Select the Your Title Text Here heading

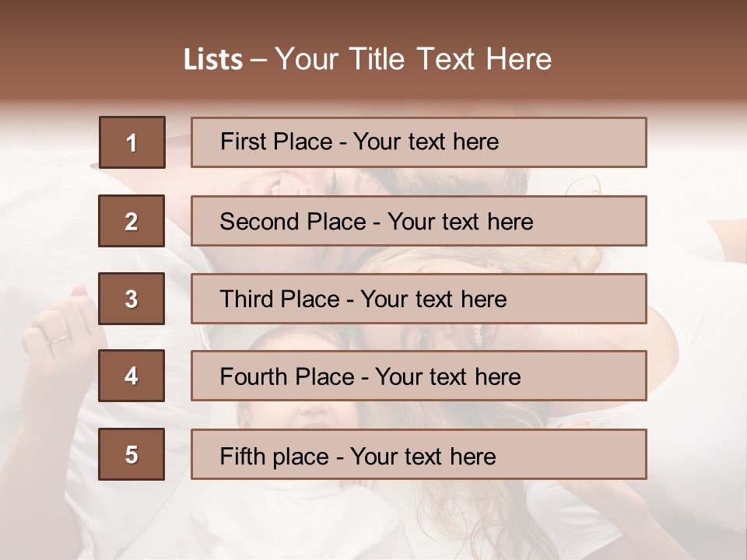coord(413,59)
